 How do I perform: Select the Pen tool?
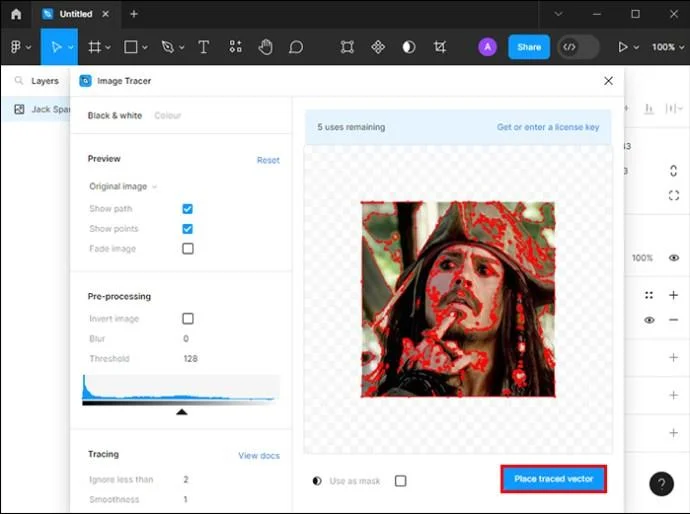click(168, 47)
